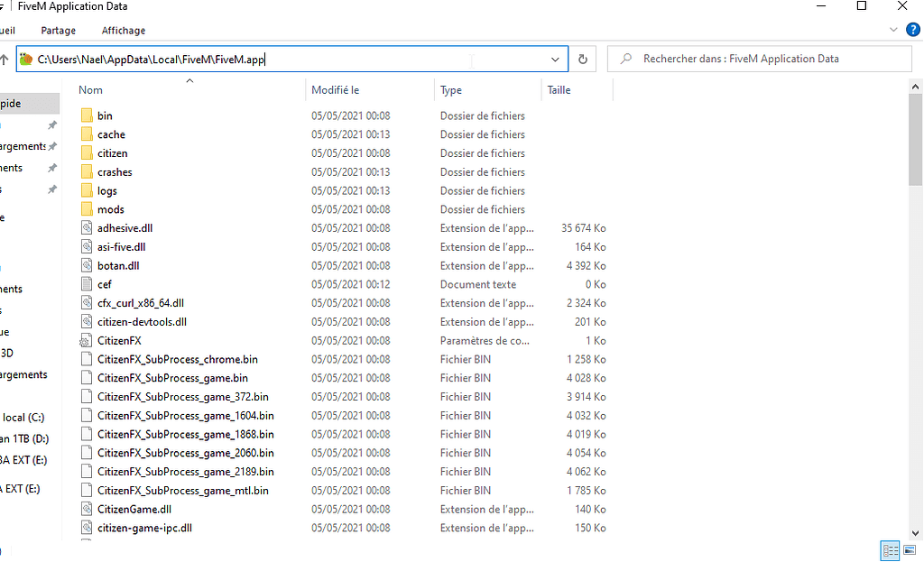Switch to large icons view in status bar
The height and width of the screenshot is (562, 924).
click(910, 550)
